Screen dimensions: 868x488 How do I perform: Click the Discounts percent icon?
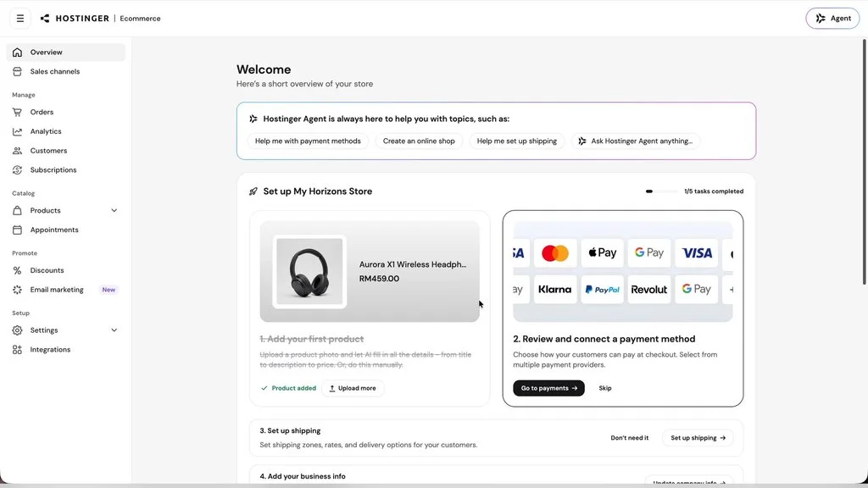coord(17,270)
